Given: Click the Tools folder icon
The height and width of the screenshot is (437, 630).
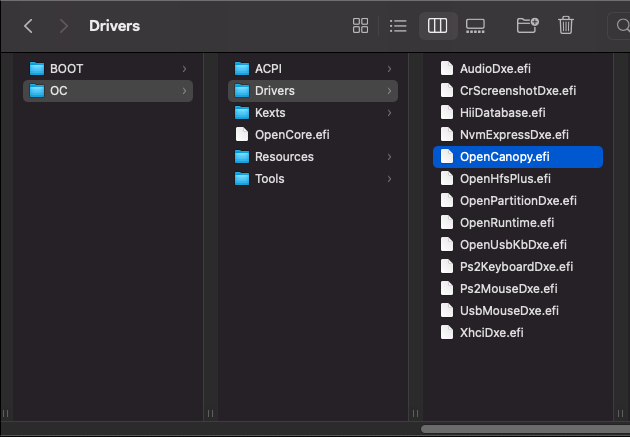Looking at the screenshot, I should 242,179.
